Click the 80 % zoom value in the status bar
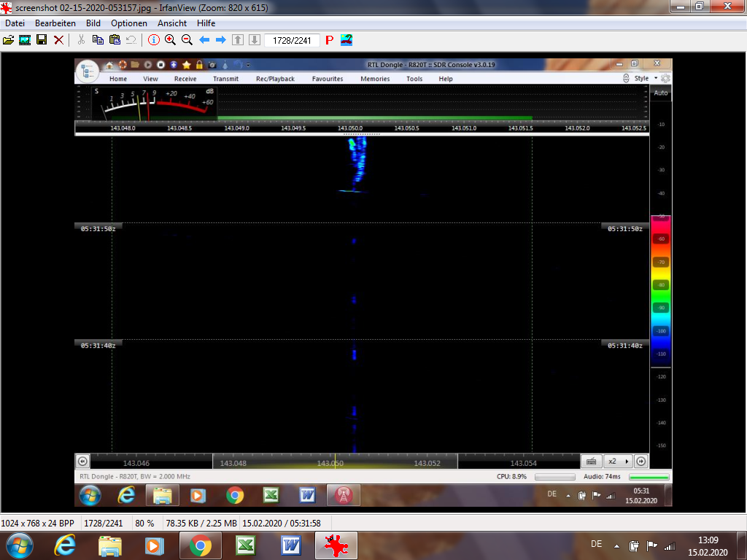The width and height of the screenshot is (747, 560). [144, 523]
